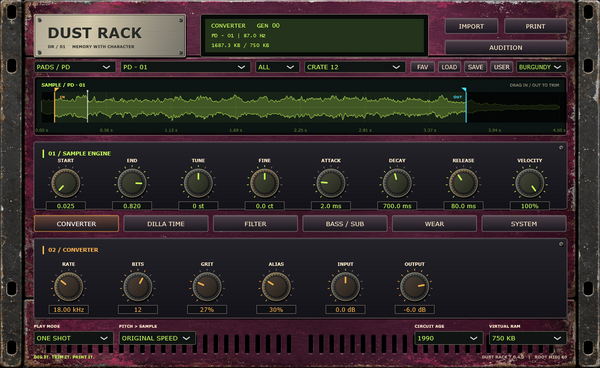600x368 pixels.
Task: Click the DECAY knob
Action: tap(397, 183)
